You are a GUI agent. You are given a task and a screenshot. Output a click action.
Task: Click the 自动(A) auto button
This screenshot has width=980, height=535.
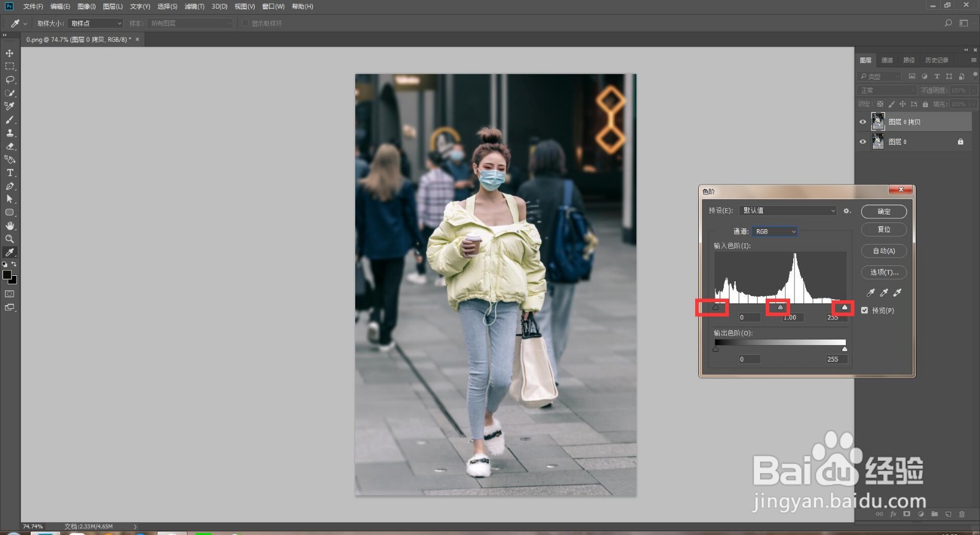[x=884, y=251]
